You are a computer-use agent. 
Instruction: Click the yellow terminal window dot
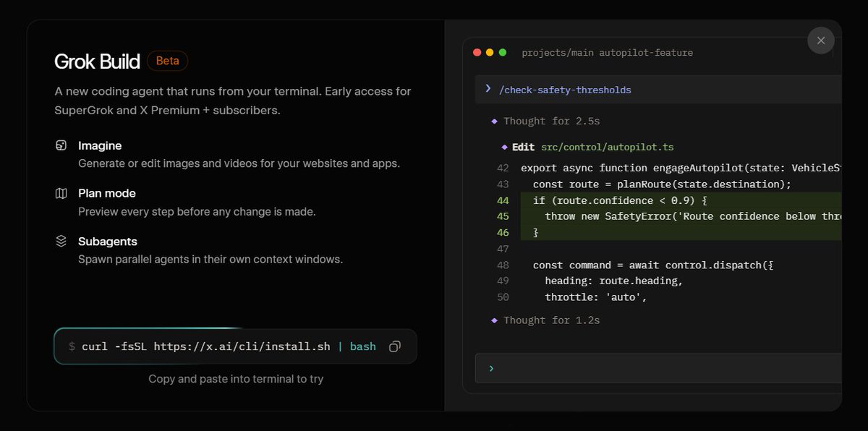coord(490,53)
